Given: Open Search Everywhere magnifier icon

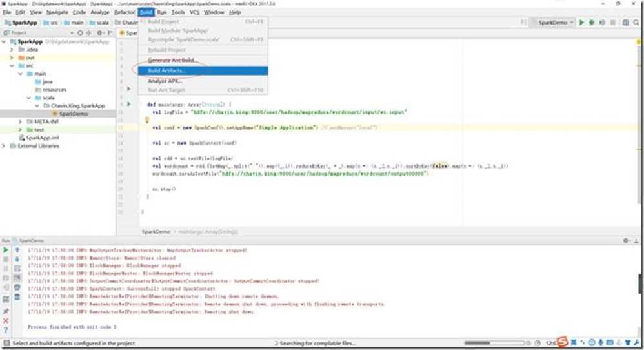Looking at the screenshot, I should click(636, 23).
